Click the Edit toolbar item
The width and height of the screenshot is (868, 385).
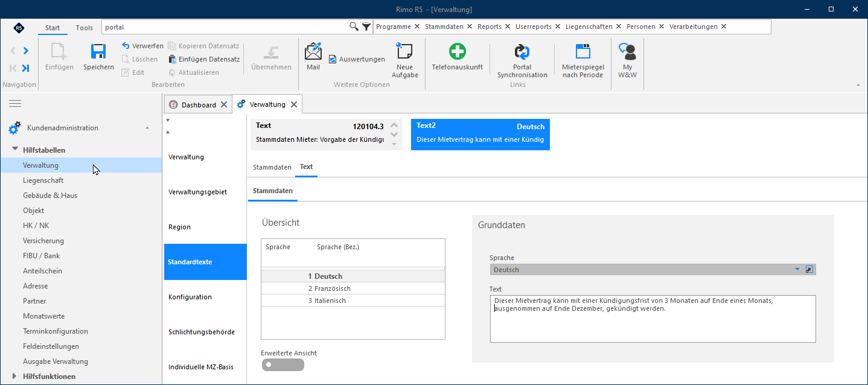[x=133, y=72]
